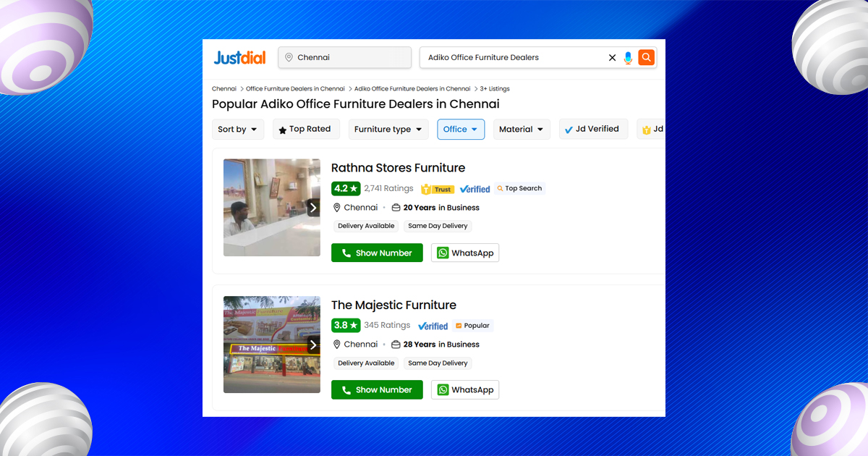Click the Top Search tag

click(x=519, y=188)
